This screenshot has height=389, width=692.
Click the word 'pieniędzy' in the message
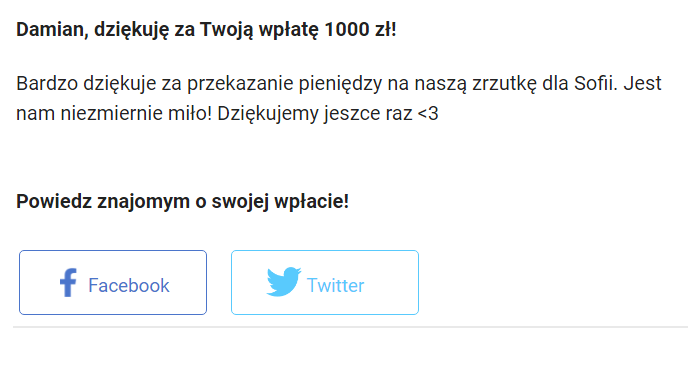340,84
